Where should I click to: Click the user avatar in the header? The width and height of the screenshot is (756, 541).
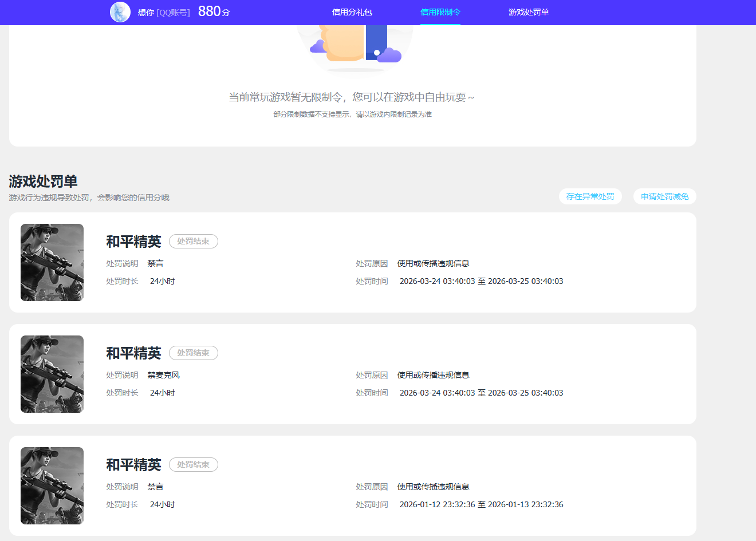pyautogui.click(x=120, y=12)
